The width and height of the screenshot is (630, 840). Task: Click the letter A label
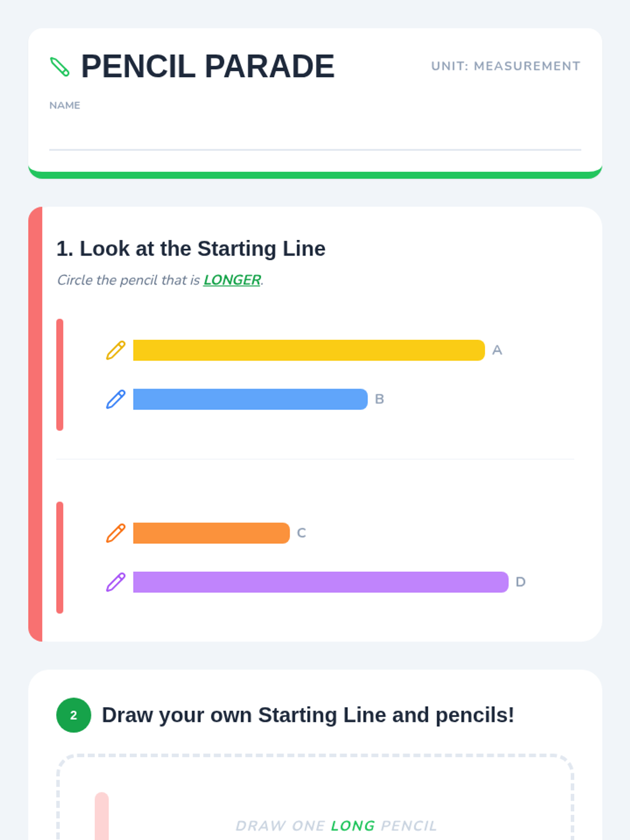(x=497, y=350)
